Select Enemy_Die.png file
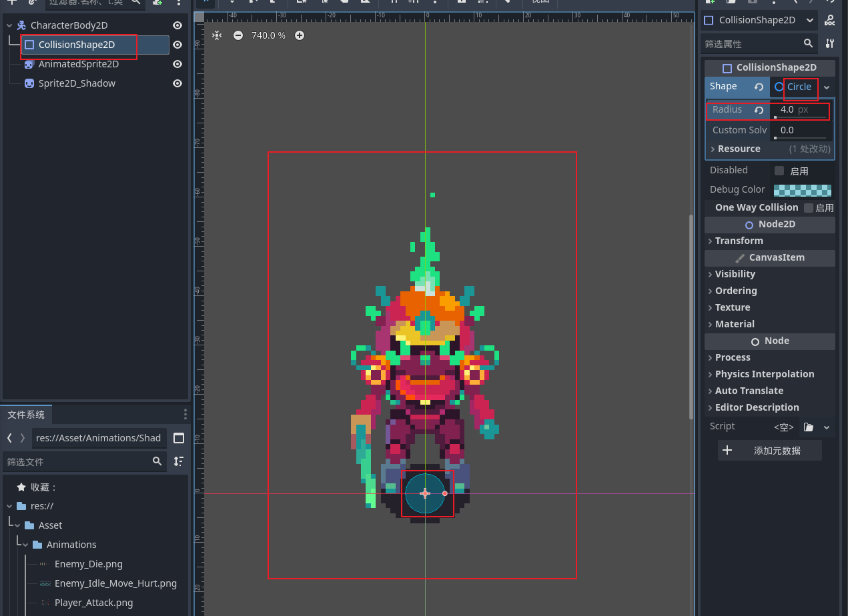848x616 pixels. coord(89,564)
